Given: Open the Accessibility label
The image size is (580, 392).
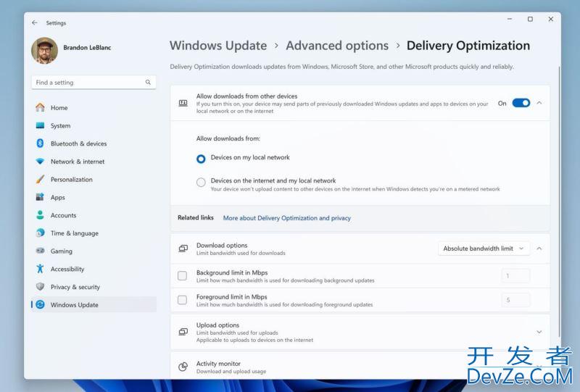Looking at the screenshot, I should (x=67, y=270).
